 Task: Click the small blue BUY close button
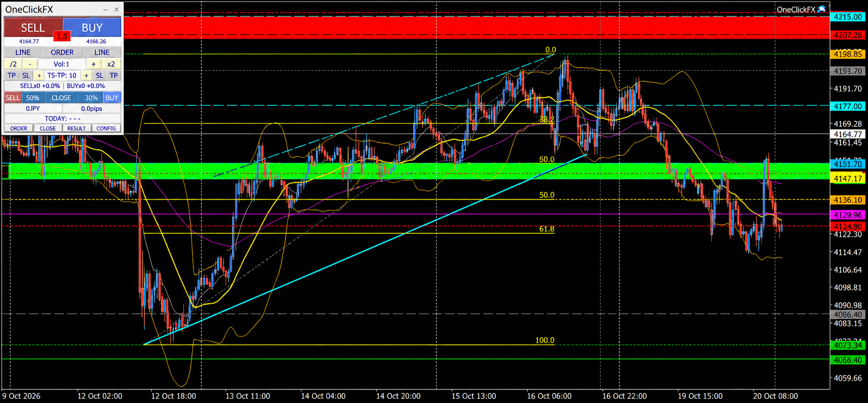[112, 98]
